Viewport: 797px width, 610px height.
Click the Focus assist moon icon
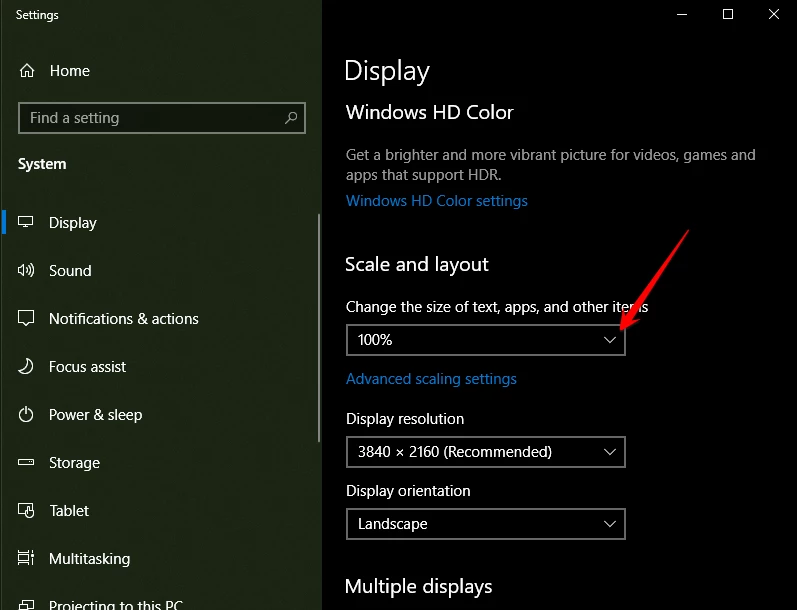tap(26, 366)
